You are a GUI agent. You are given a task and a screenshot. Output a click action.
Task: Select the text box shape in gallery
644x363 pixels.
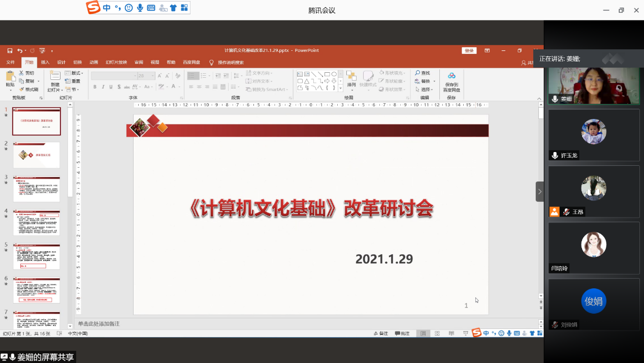pos(300,74)
